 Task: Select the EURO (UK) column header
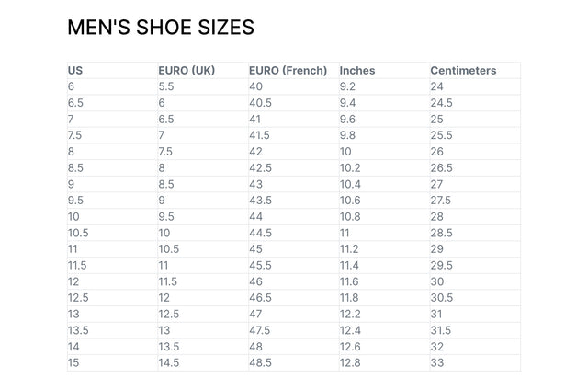187,70
